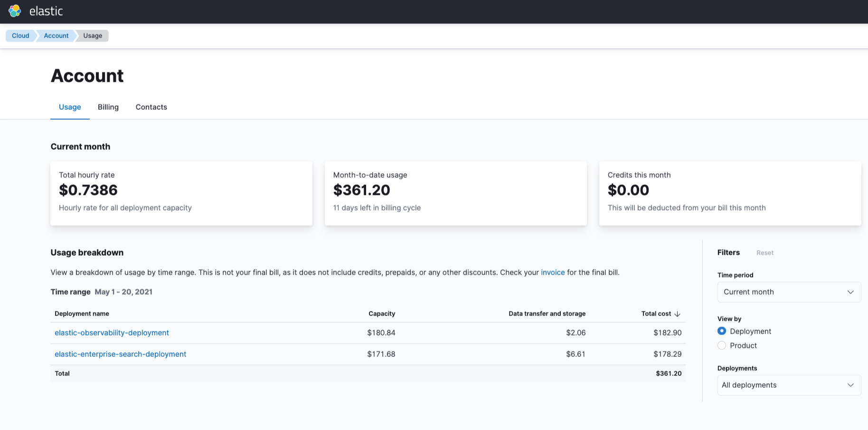Screen dimensions: 868x430
Task: Click the elastic wordmark in header
Action: tap(46, 11)
